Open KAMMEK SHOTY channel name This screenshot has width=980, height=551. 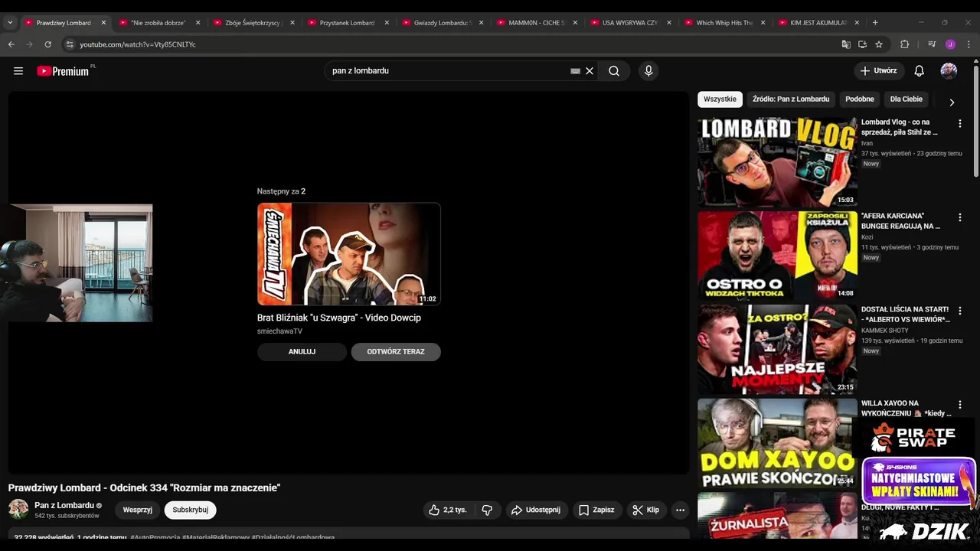click(885, 331)
